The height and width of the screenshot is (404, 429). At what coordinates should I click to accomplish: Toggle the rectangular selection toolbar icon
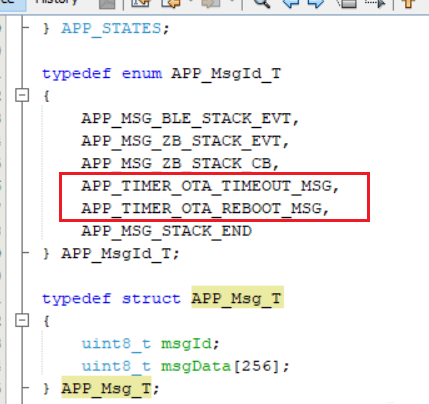(376, 3)
